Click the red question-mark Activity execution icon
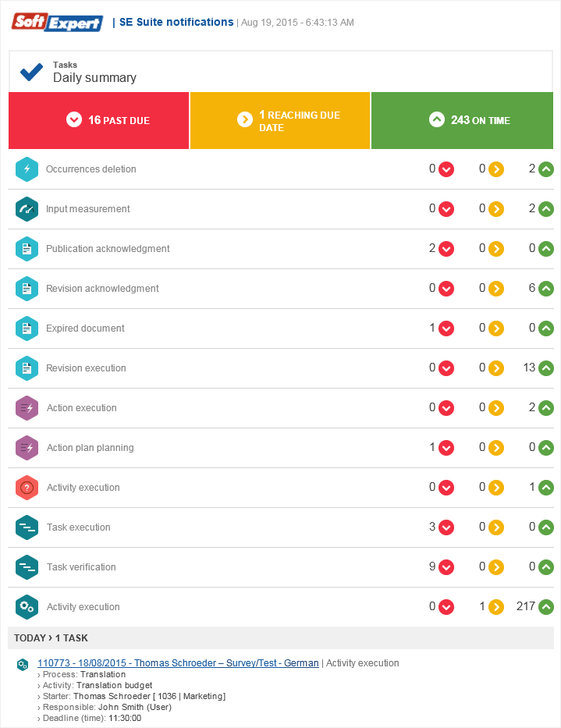This screenshot has width=561, height=728. 27,488
